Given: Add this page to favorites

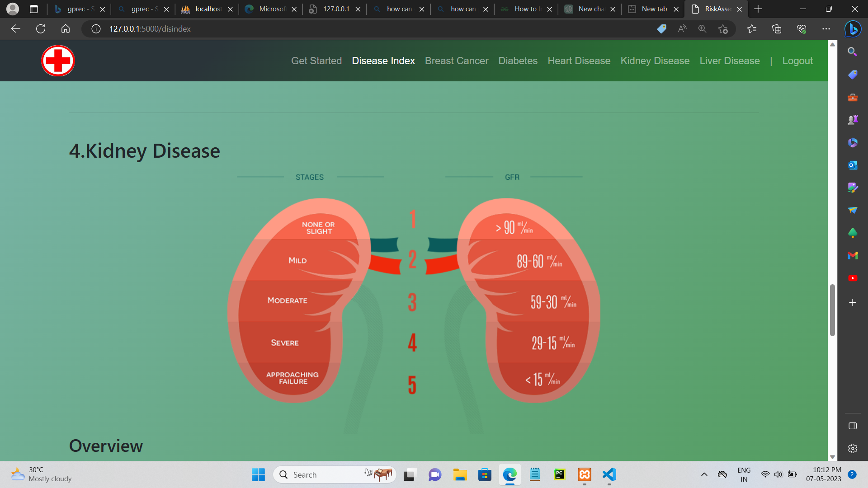Looking at the screenshot, I should click(723, 29).
